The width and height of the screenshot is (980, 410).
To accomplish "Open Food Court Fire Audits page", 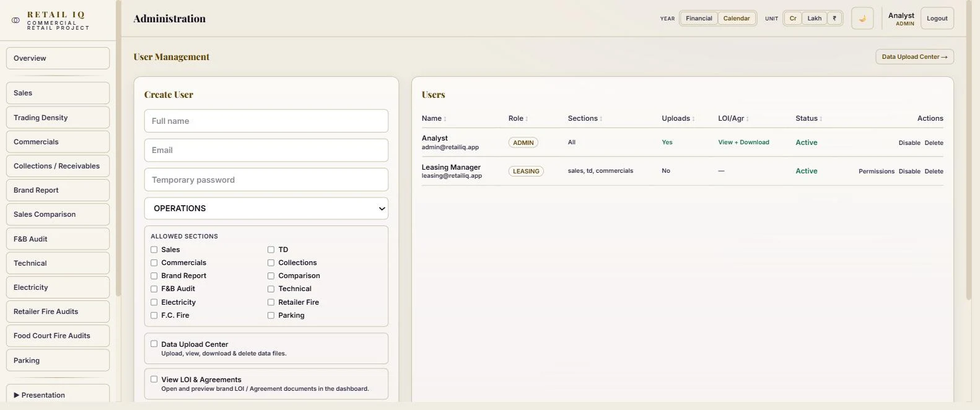I will pos(58,336).
